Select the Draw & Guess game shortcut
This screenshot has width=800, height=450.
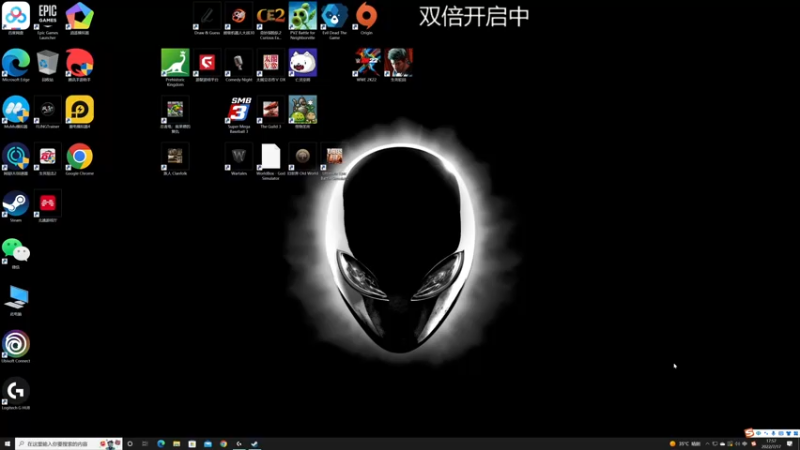[207, 18]
